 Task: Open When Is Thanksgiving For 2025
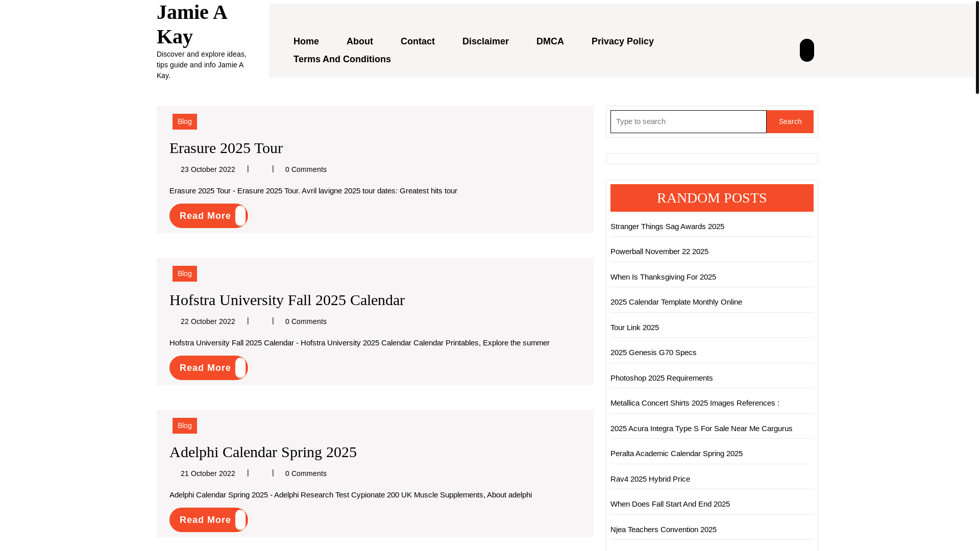663,277
